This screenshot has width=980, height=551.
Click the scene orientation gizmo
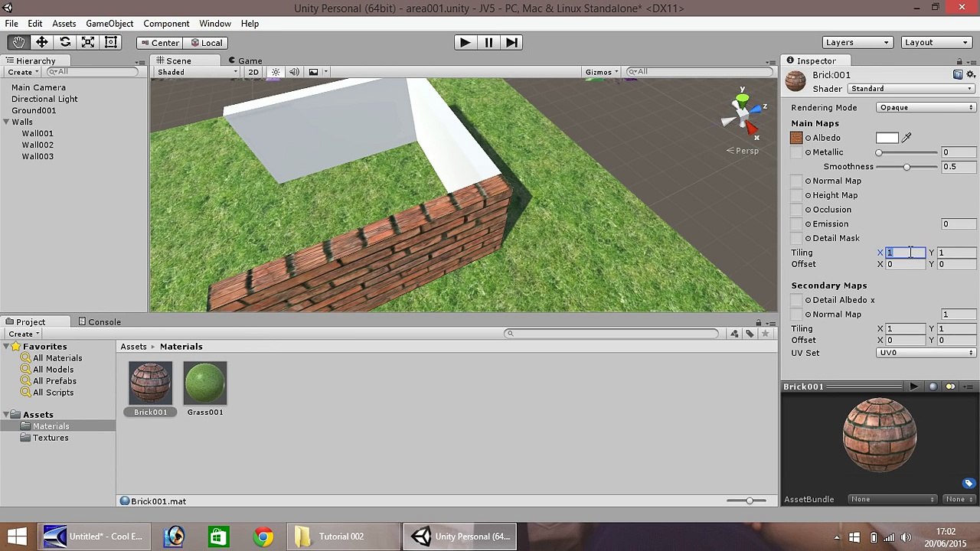(x=743, y=115)
